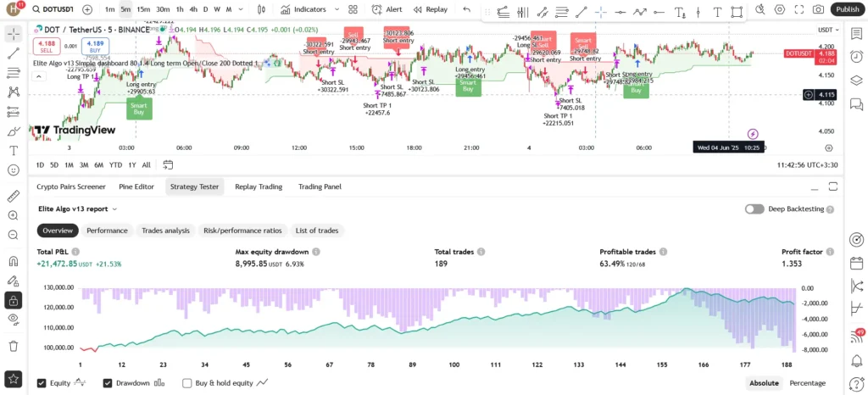Open the Performance tab

point(107,231)
